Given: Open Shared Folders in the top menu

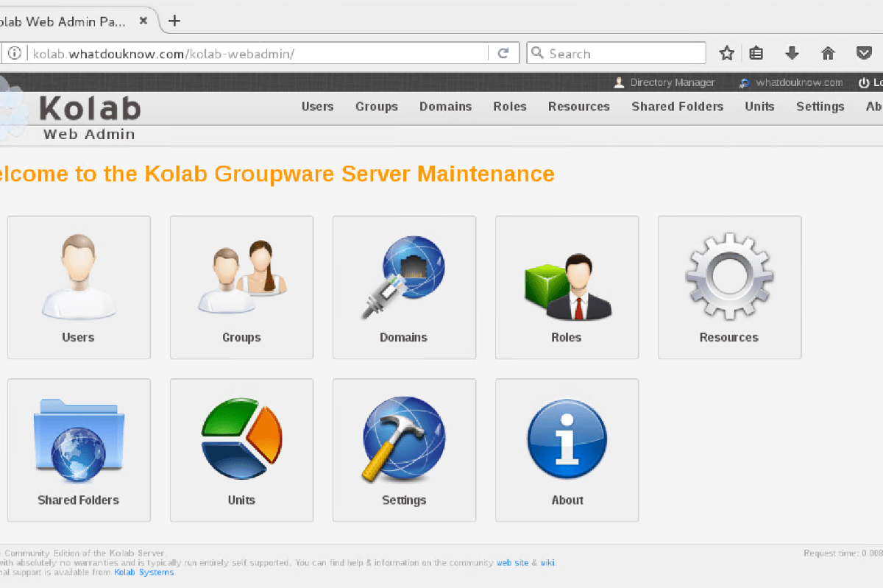Looking at the screenshot, I should pyautogui.click(x=677, y=107).
